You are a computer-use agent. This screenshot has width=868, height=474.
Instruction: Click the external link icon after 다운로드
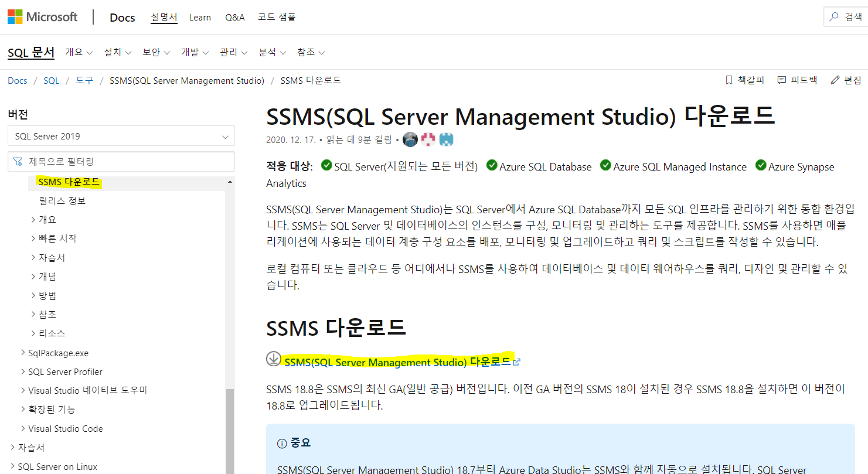point(516,362)
